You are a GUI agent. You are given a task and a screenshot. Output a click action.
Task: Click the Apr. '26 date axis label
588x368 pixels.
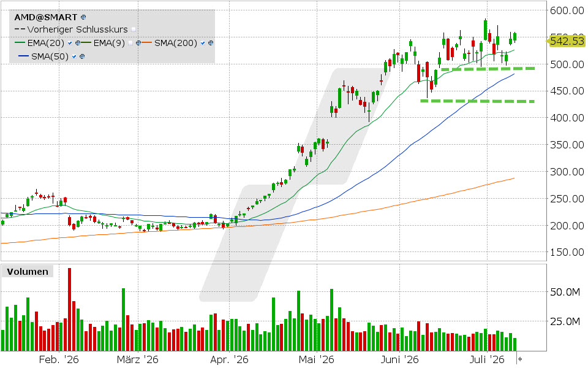pos(229,360)
